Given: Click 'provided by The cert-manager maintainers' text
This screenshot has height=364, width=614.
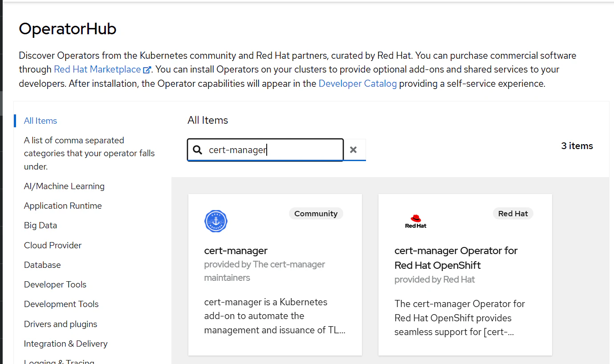Looking at the screenshot, I should point(264,271).
